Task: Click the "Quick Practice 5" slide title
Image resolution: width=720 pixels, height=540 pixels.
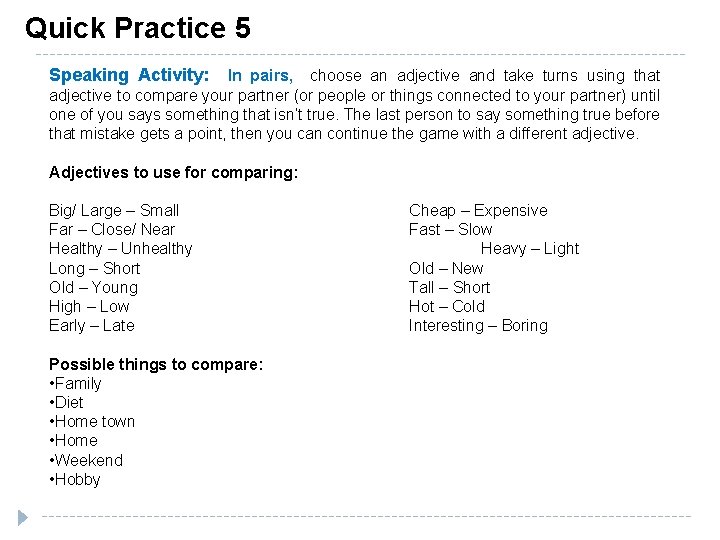Action: pyautogui.click(x=138, y=27)
